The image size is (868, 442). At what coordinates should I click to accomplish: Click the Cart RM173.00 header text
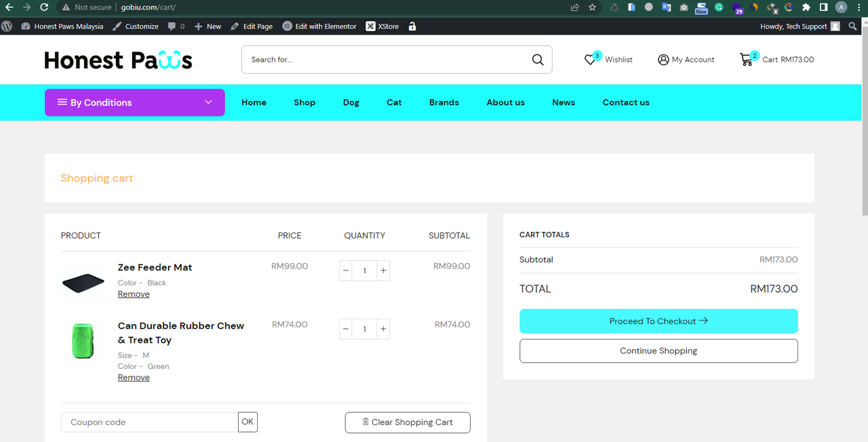[788, 60]
